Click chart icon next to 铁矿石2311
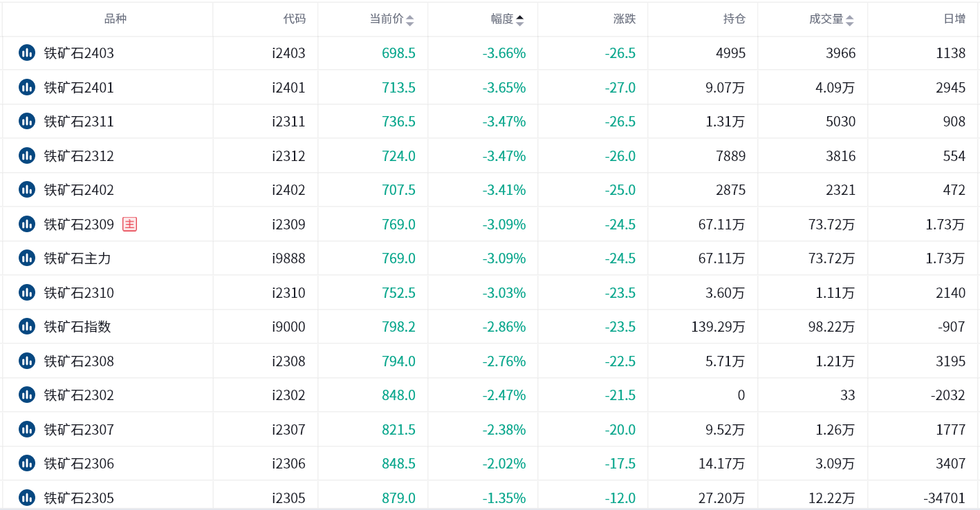 click(27, 121)
